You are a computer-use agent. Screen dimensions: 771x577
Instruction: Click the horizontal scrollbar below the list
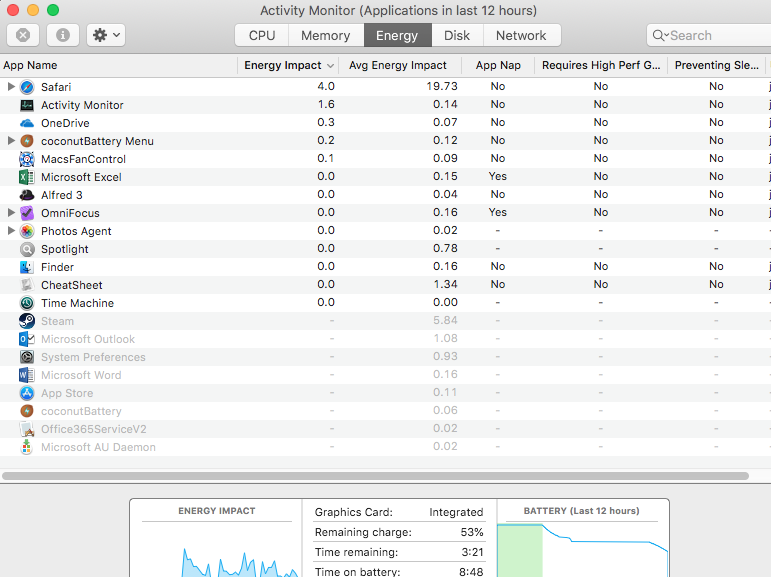click(x=375, y=476)
